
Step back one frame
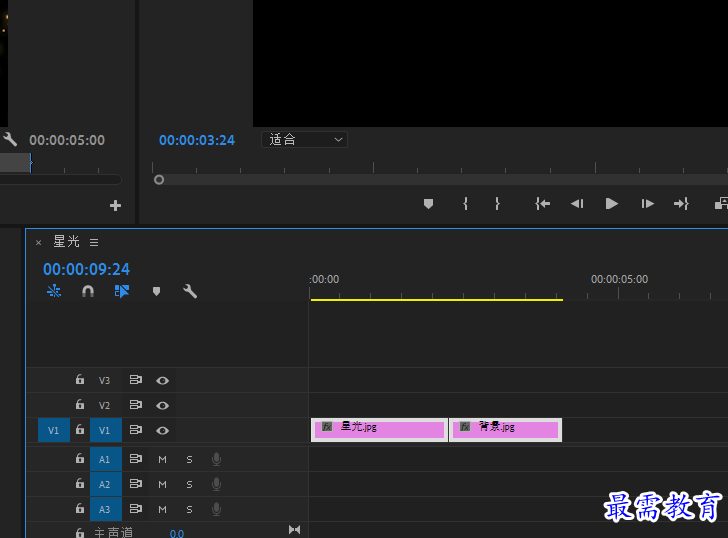pyautogui.click(x=577, y=204)
